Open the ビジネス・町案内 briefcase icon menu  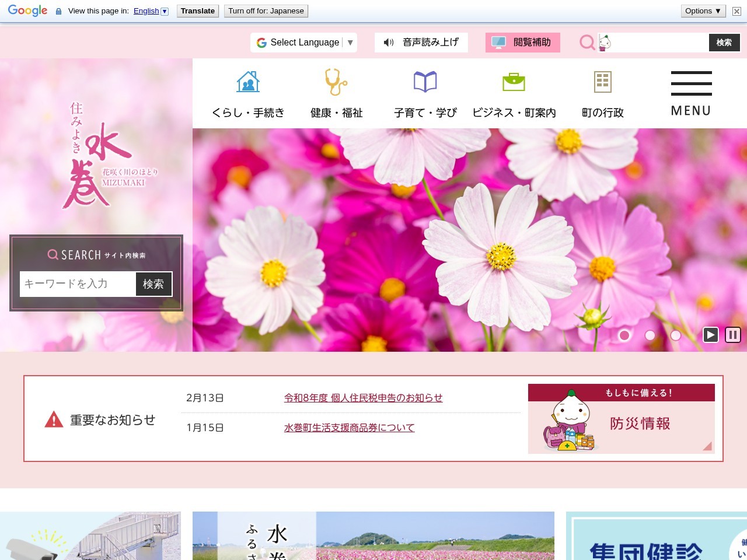click(514, 94)
